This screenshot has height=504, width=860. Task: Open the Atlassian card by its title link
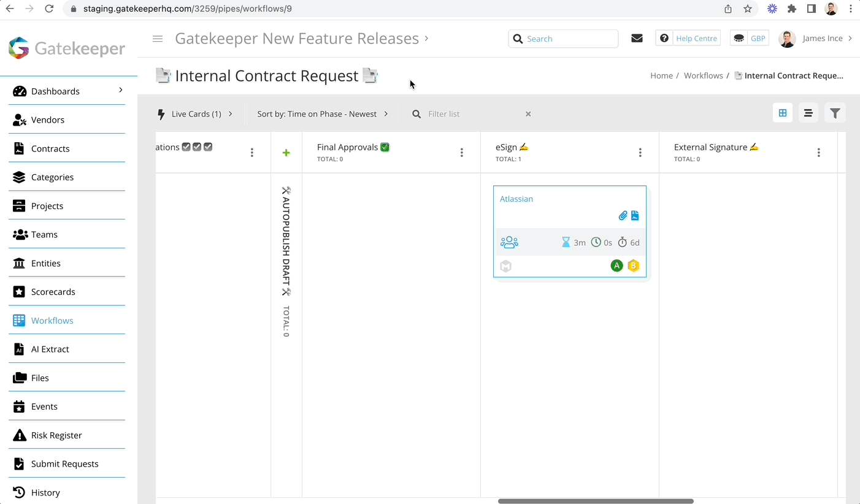(516, 199)
